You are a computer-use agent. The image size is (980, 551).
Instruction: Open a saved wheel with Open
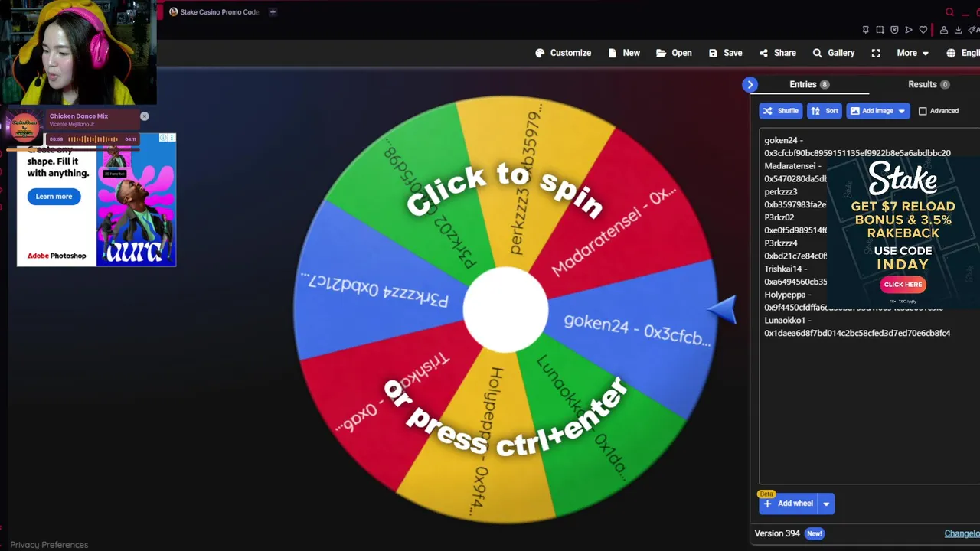[674, 53]
